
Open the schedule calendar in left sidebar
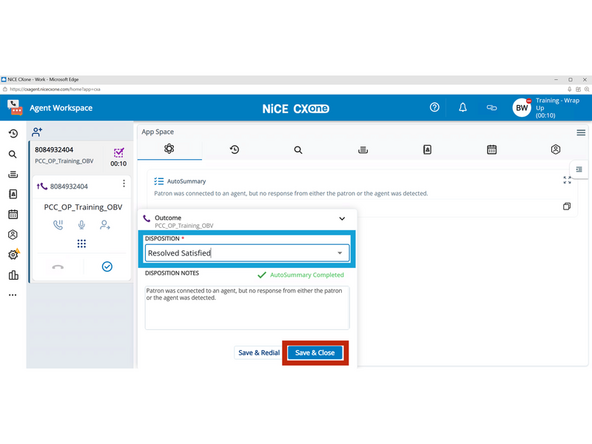13,214
